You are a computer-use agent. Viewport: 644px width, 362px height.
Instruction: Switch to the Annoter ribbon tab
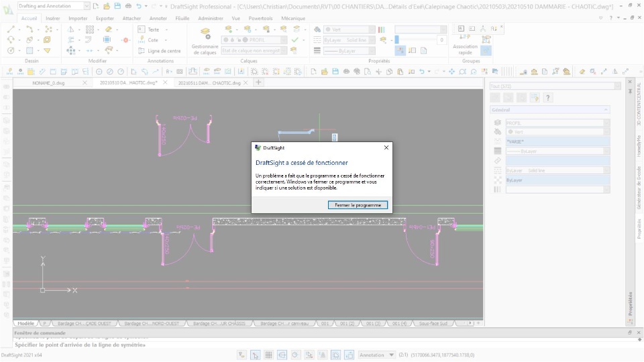click(158, 19)
